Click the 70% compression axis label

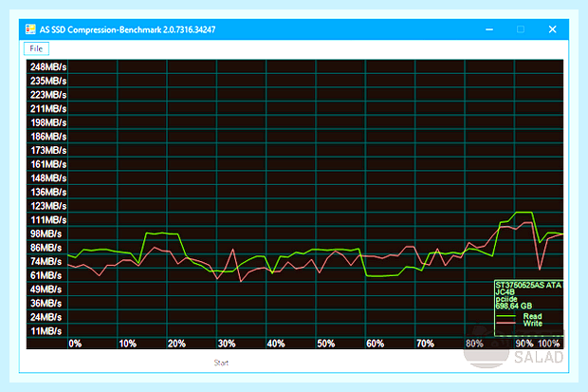(425, 344)
